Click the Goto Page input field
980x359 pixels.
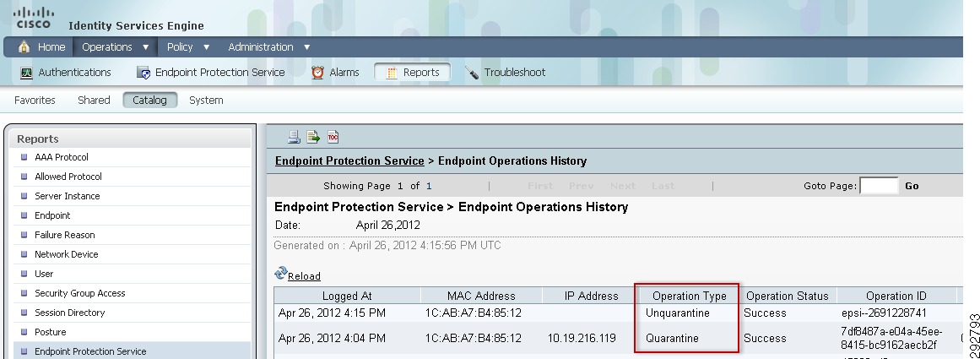tap(879, 186)
